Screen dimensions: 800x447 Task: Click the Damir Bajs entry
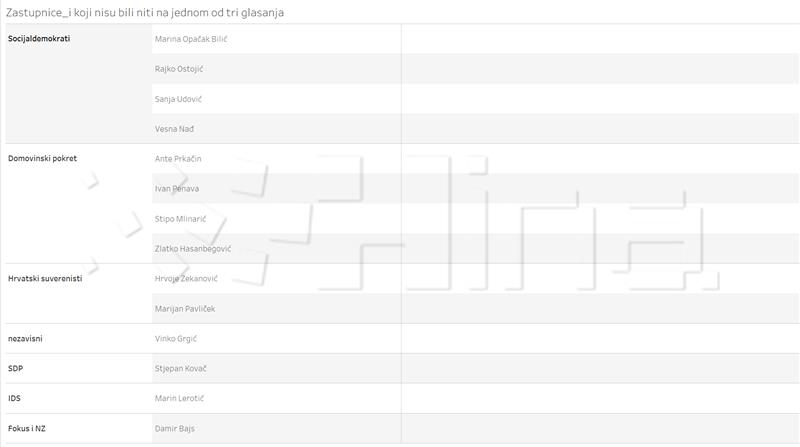point(174,429)
